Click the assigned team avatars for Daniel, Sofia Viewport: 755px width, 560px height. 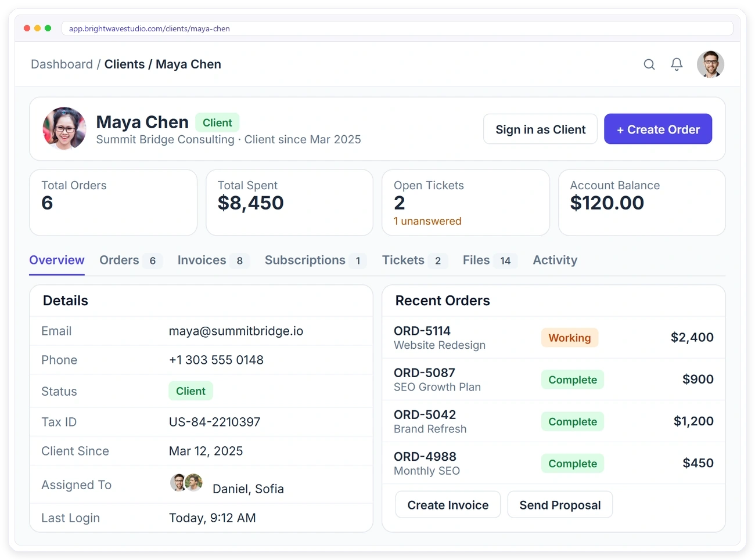[x=186, y=482]
